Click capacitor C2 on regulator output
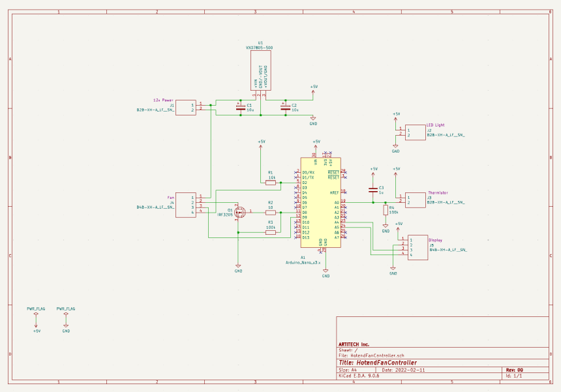The image size is (561, 392). pyautogui.click(x=284, y=107)
